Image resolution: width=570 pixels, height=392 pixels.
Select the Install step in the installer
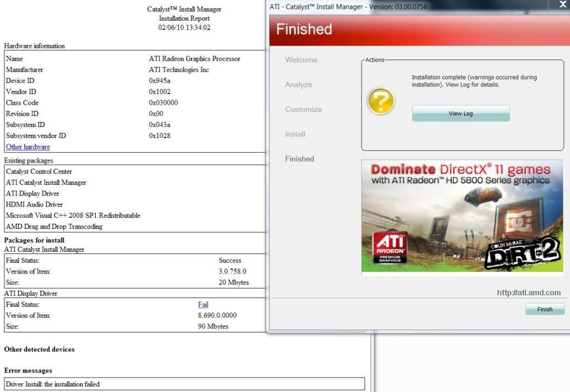pyautogui.click(x=295, y=134)
